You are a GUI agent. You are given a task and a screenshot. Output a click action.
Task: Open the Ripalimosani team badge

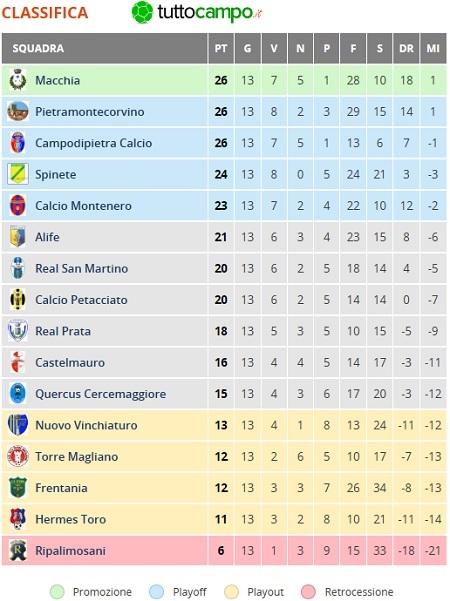18,550
